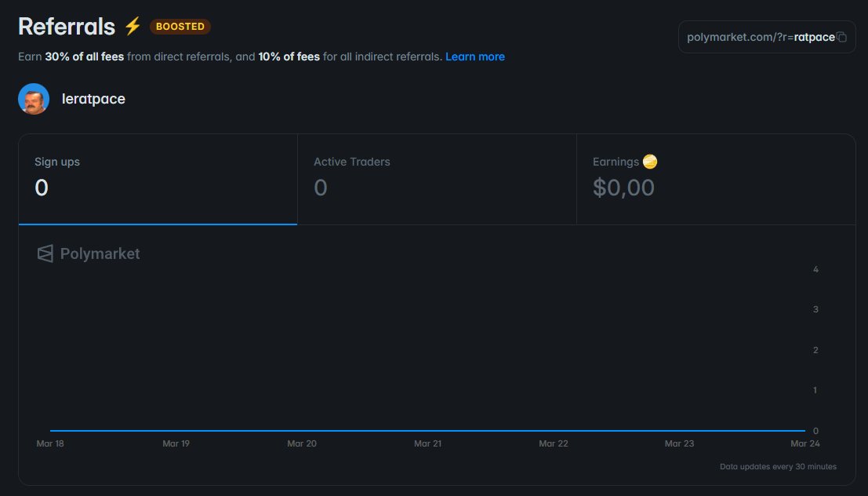Click the 30% of all fees text
Screen dimensions: 868x496
pyautogui.click(x=84, y=57)
